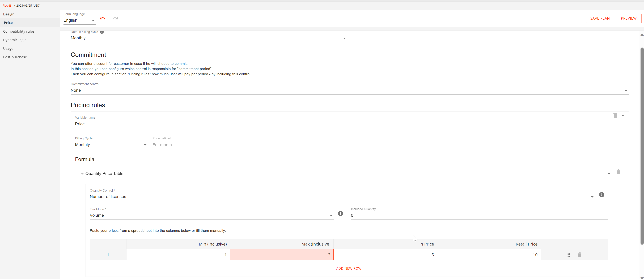The height and width of the screenshot is (279, 644).
Task: Open the Commitment control dropdown
Action: click(x=350, y=90)
